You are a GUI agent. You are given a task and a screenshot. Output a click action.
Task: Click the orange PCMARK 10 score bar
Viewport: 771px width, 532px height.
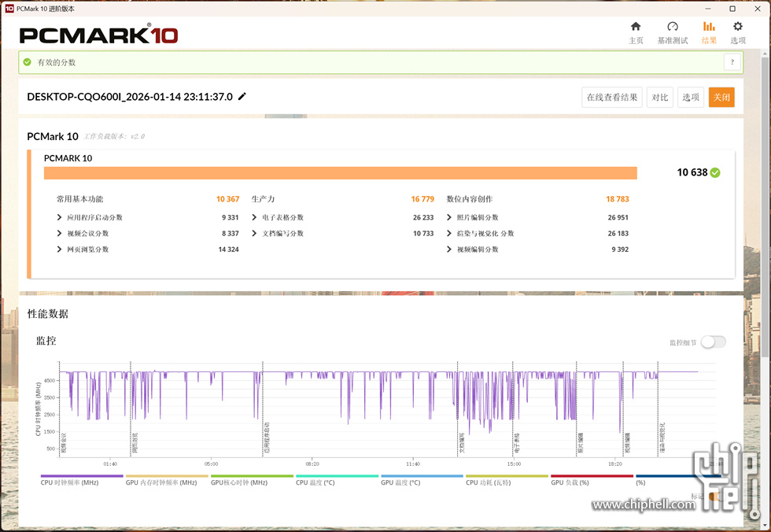340,173
